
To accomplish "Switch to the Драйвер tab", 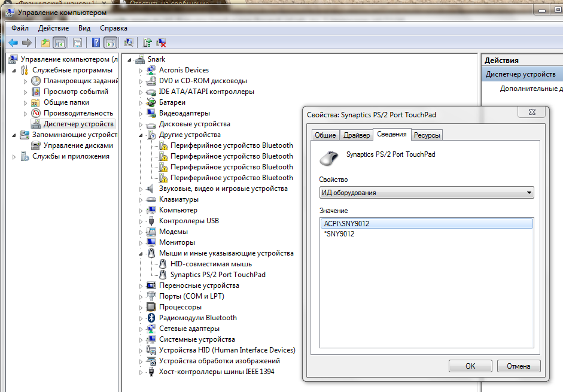I will (356, 135).
